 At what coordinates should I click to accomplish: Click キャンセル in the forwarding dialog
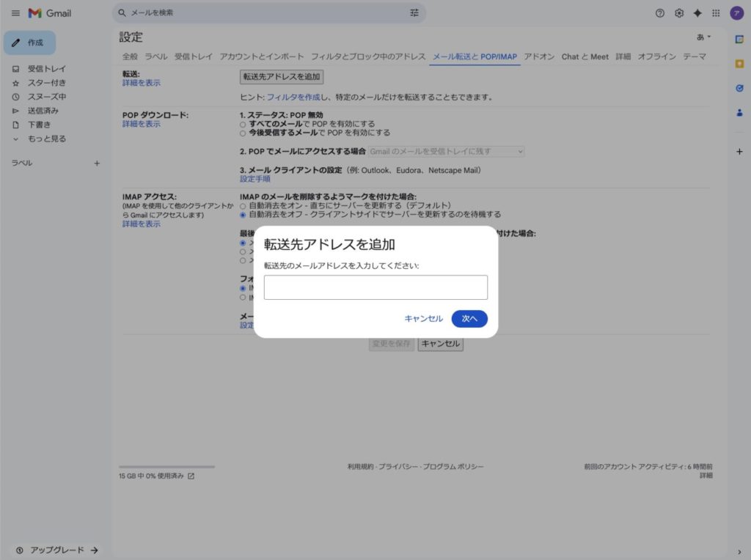tap(423, 319)
